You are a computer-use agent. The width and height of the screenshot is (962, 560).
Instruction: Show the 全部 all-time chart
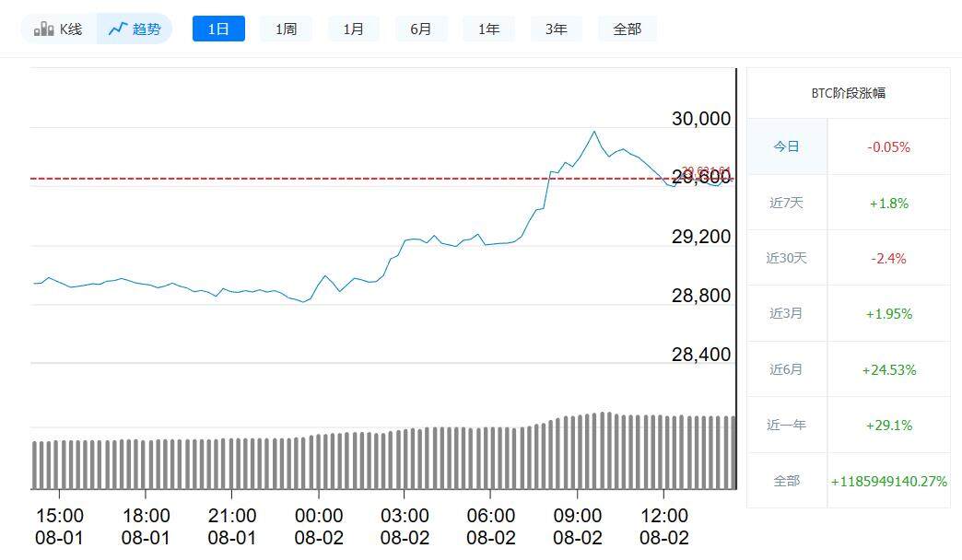coord(628,29)
